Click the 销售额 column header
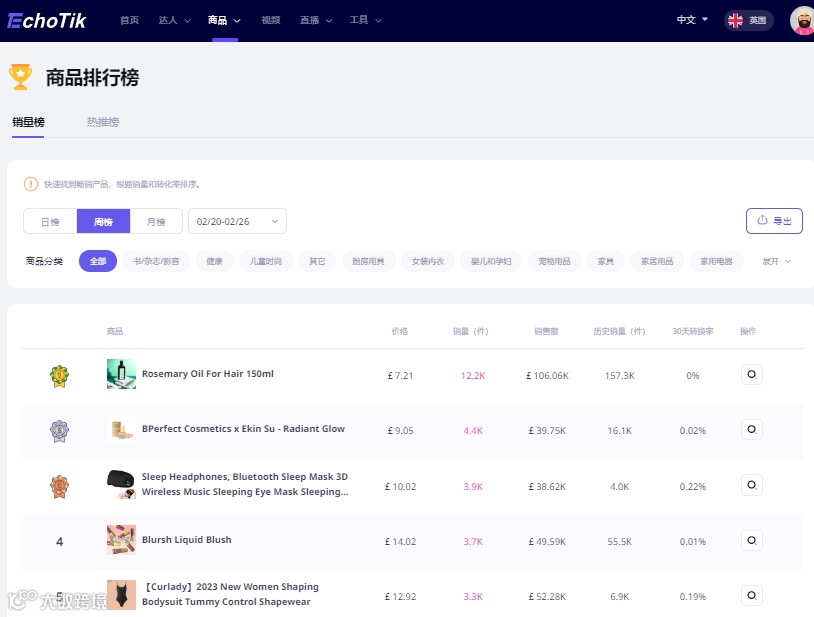The height and width of the screenshot is (617, 814). [x=546, y=331]
